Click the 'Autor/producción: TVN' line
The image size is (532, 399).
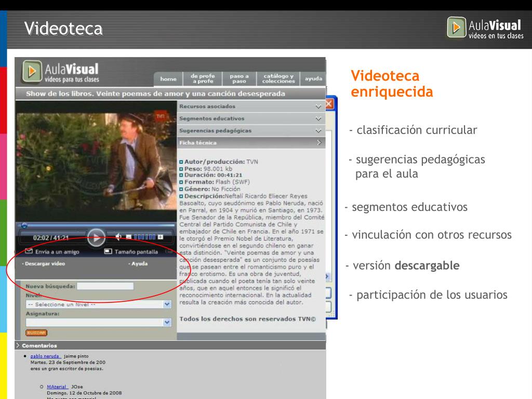pyautogui.click(x=219, y=162)
